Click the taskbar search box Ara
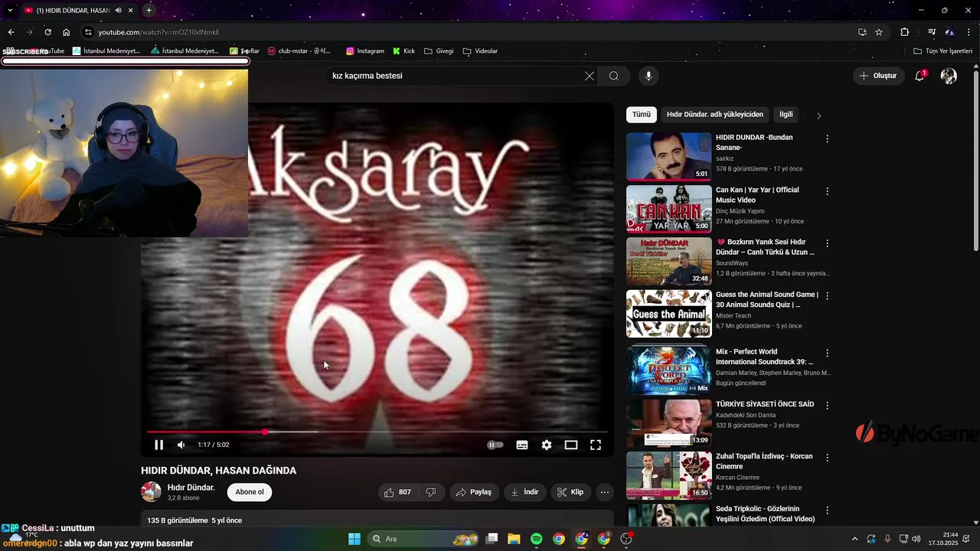The image size is (980, 551). tap(425, 539)
